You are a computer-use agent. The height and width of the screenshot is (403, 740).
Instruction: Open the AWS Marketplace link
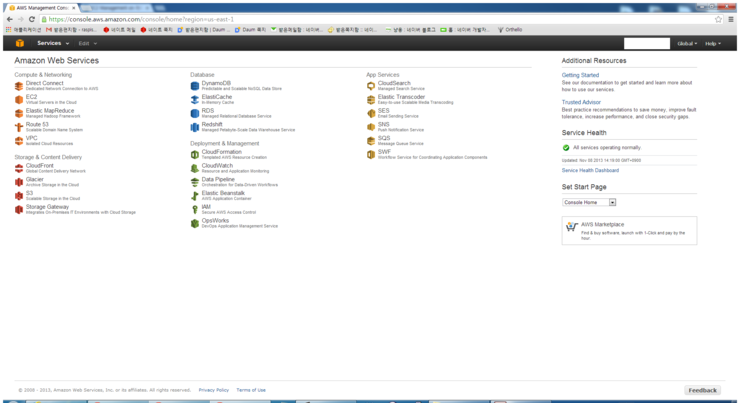pyautogui.click(x=602, y=225)
